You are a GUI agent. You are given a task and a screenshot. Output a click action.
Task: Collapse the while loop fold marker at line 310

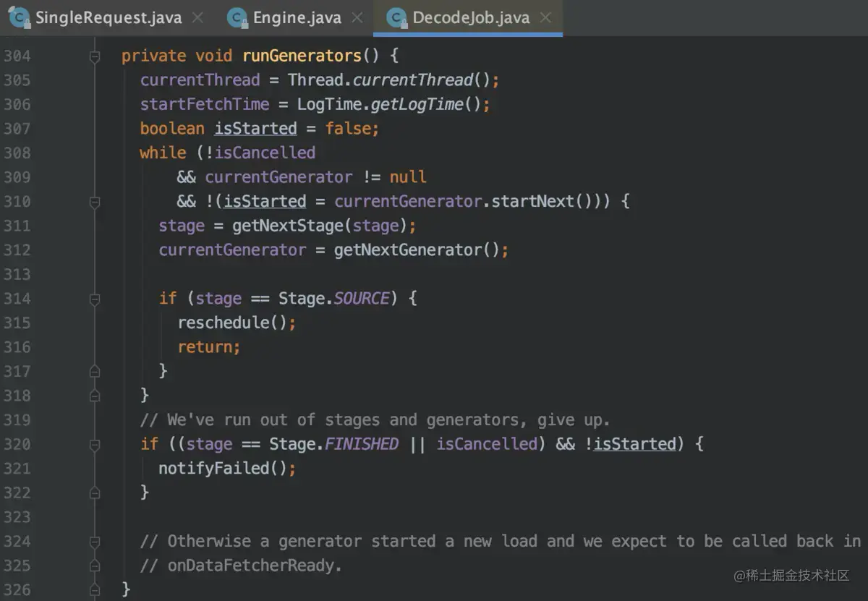[x=95, y=202]
